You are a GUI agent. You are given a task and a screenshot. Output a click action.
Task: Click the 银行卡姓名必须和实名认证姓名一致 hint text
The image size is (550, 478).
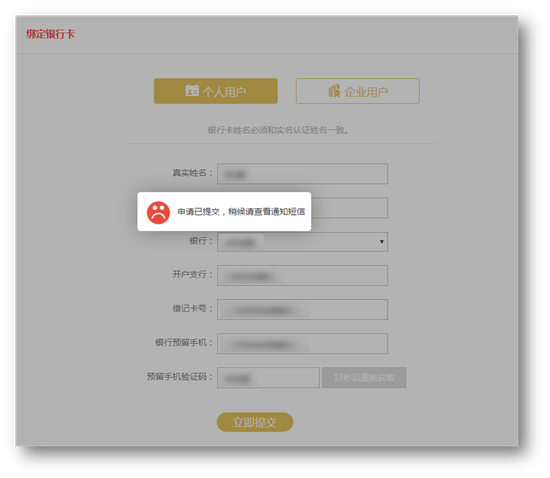pyautogui.click(x=278, y=130)
